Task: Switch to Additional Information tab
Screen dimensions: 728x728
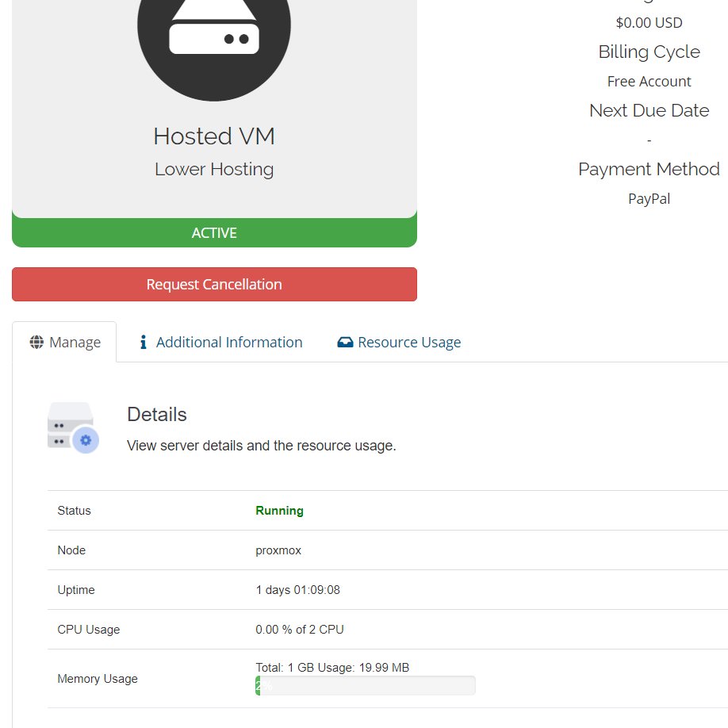Action: click(x=220, y=342)
